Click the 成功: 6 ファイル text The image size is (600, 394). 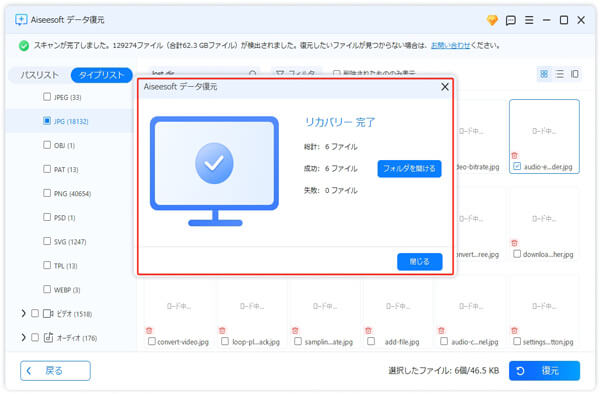click(x=331, y=169)
